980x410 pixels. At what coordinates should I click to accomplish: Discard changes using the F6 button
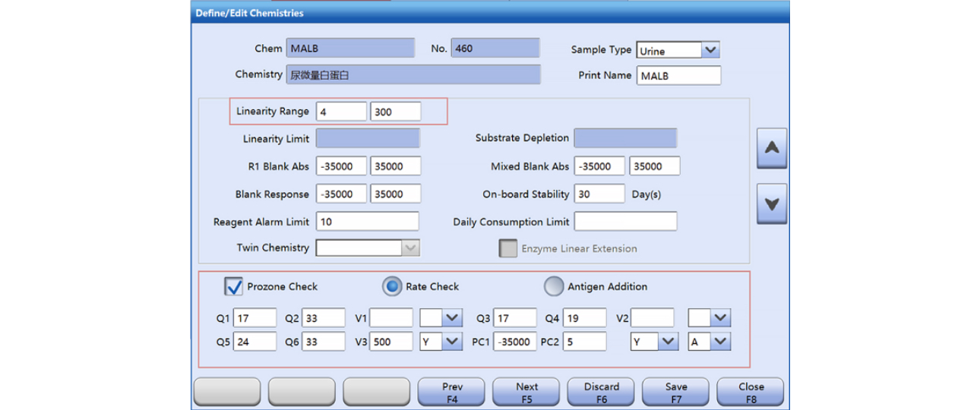pos(601,392)
